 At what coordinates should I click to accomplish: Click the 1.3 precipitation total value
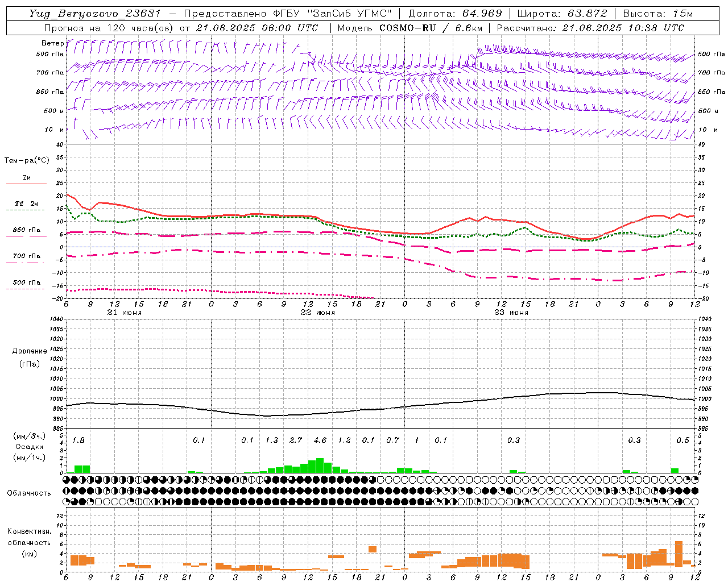click(272, 440)
